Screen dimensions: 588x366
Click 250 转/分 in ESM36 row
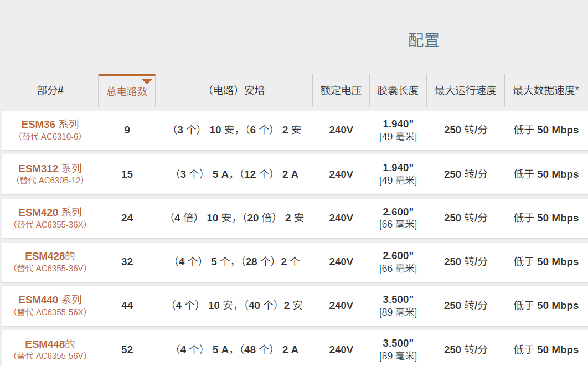click(x=466, y=130)
